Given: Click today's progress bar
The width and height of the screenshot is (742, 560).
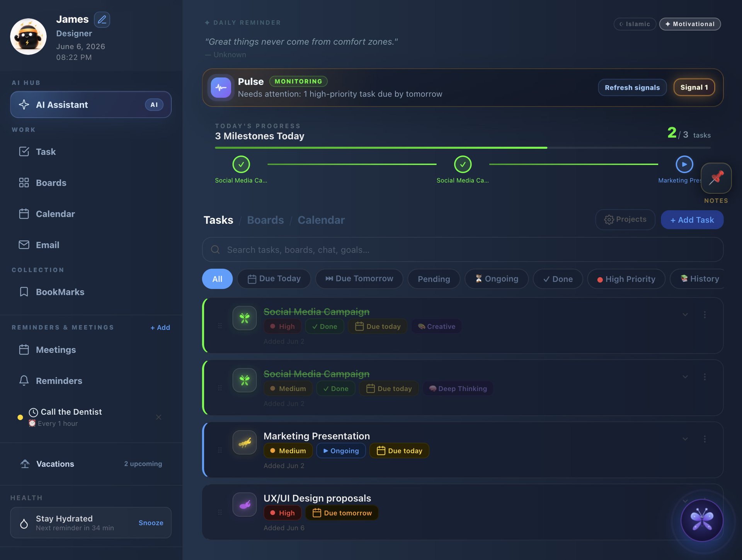Looking at the screenshot, I should click(x=463, y=148).
